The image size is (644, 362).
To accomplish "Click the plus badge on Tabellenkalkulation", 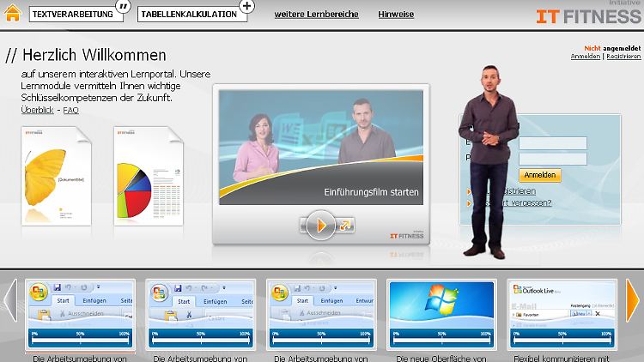I will click(247, 6).
